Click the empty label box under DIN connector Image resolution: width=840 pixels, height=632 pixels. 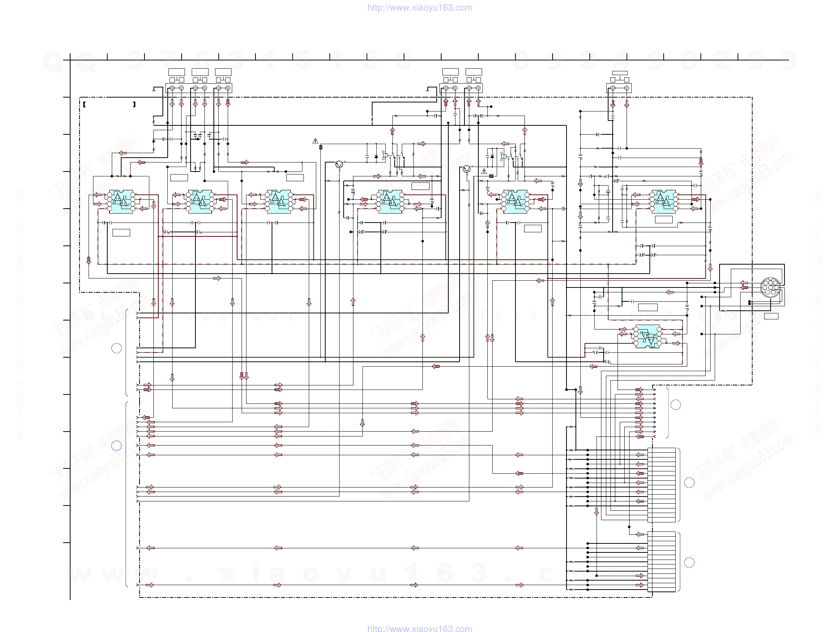coord(771,316)
